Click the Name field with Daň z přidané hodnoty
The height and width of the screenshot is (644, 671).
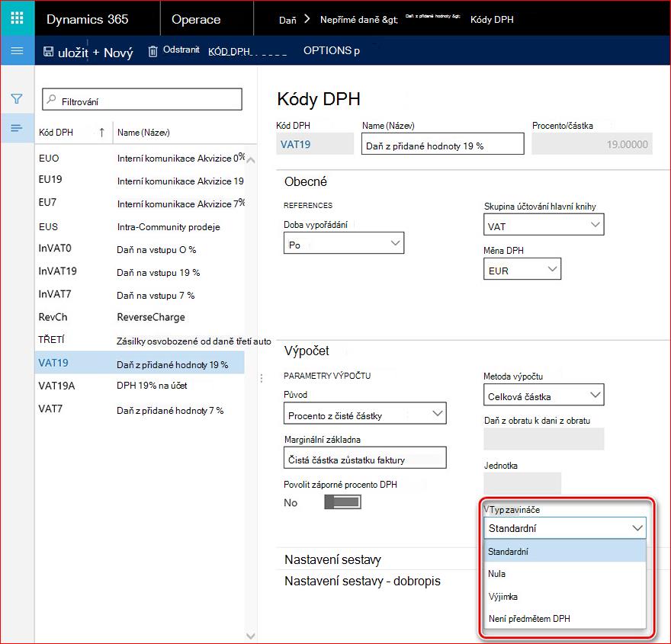pos(442,144)
